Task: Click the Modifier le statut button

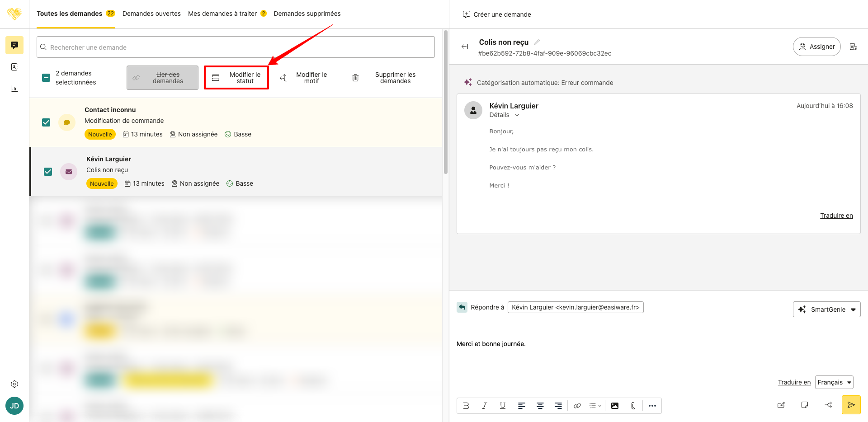Action: (236, 78)
